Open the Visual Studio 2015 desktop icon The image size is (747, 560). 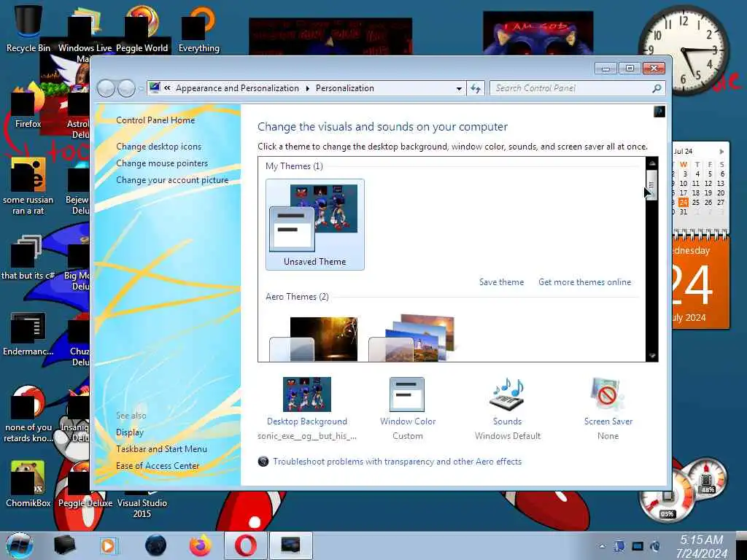pos(142,503)
